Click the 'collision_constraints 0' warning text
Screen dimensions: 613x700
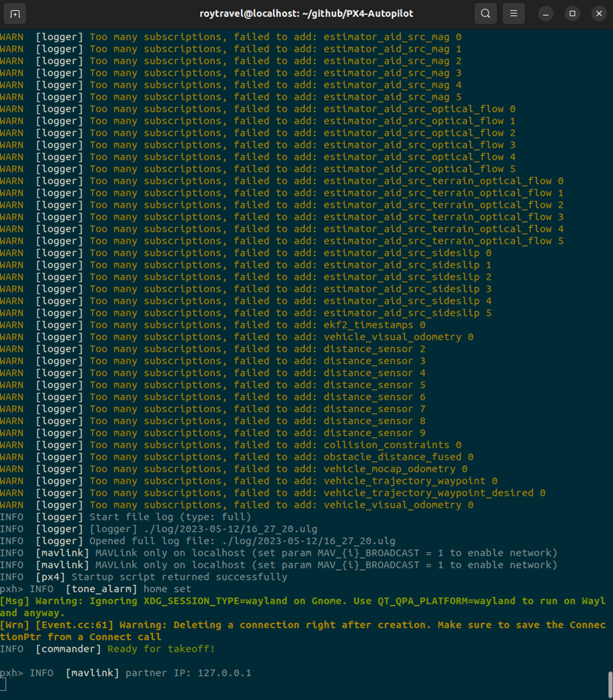click(392, 445)
